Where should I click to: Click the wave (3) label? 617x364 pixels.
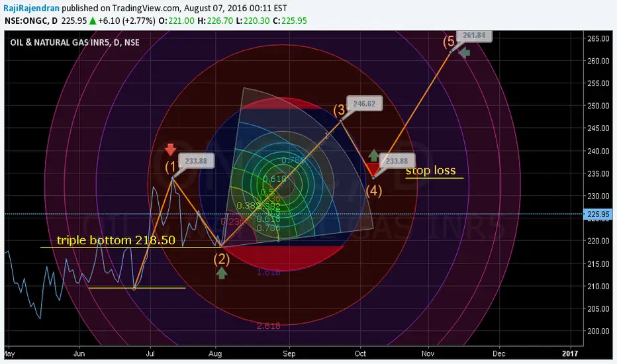pos(340,110)
